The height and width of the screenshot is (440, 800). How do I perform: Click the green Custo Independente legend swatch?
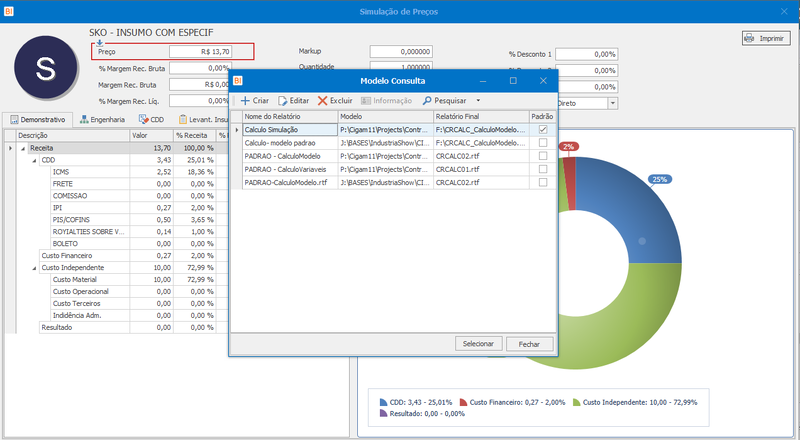pyautogui.click(x=577, y=402)
